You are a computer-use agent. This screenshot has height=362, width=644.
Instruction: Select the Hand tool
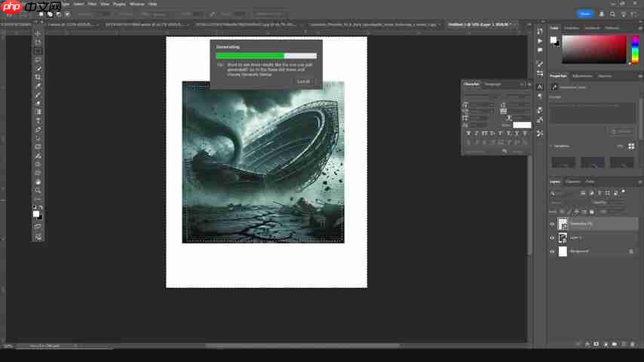(x=38, y=182)
